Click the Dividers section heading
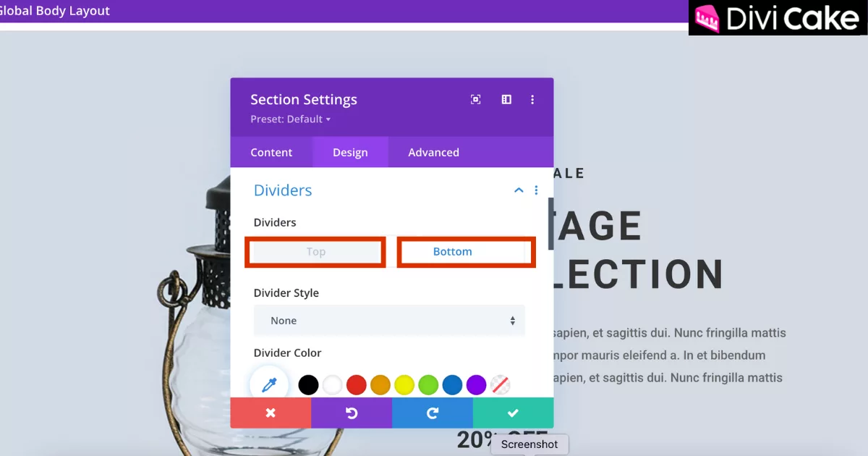Image resolution: width=868 pixels, height=456 pixels. pyautogui.click(x=283, y=190)
